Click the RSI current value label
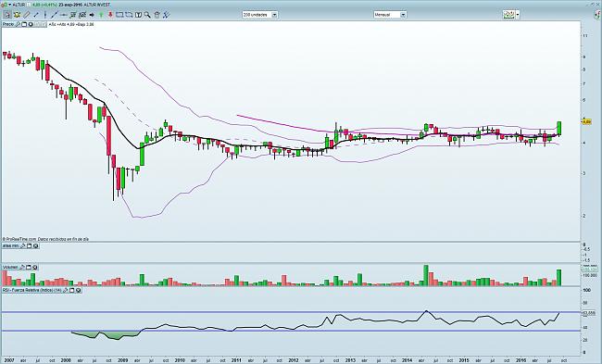This screenshot has height=364, width=602. 589,313
